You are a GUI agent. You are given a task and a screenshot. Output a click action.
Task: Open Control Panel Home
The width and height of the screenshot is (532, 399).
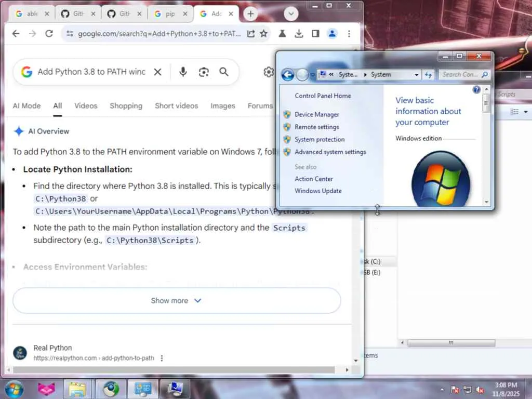[x=323, y=96]
